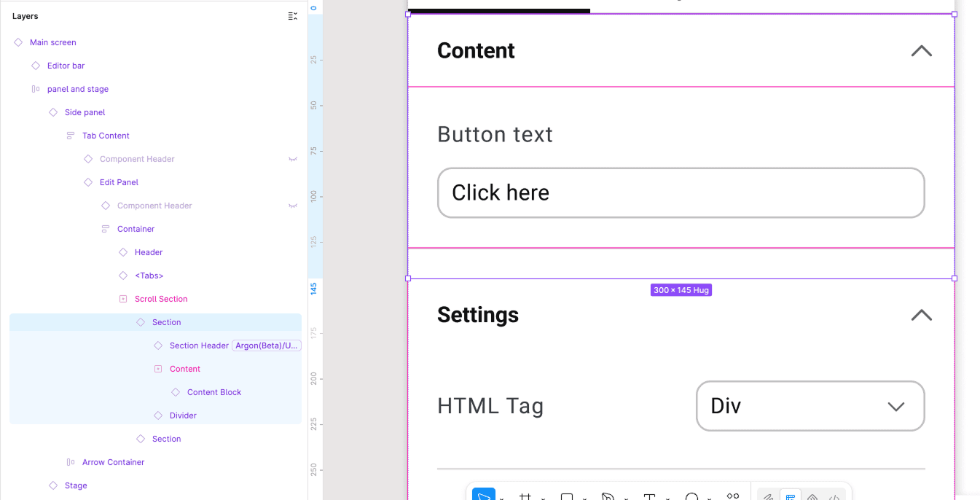980x500 pixels.
Task: Show the hidden Component Header under Tab Content
Action: click(293, 159)
